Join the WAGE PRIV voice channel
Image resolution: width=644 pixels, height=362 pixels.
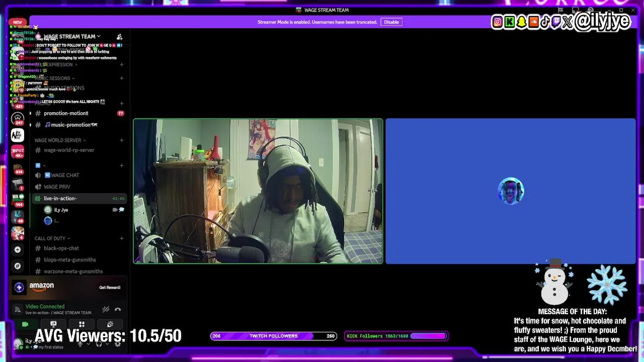pyautogui.click(x=79, y=187)
